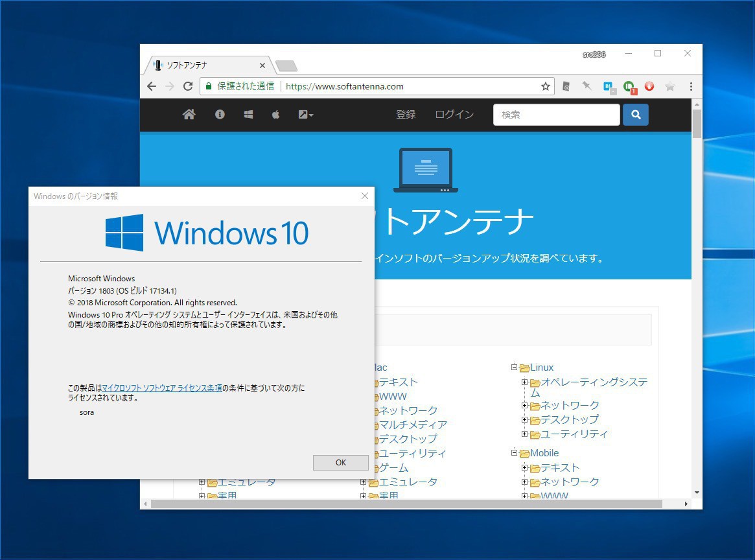Collapse the Linux folder tree
Screen dimensions: 755x560
[514, 367]
